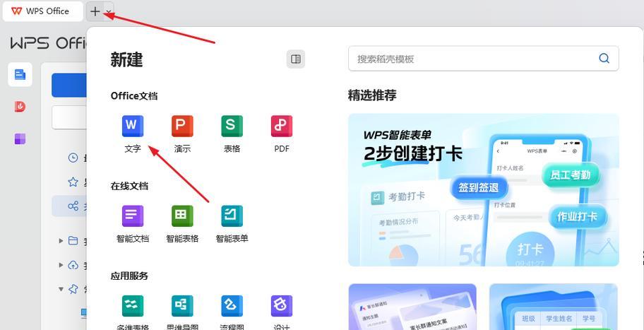Create a new 演示 presentation
644x330 pixels.
coord(182,134)
